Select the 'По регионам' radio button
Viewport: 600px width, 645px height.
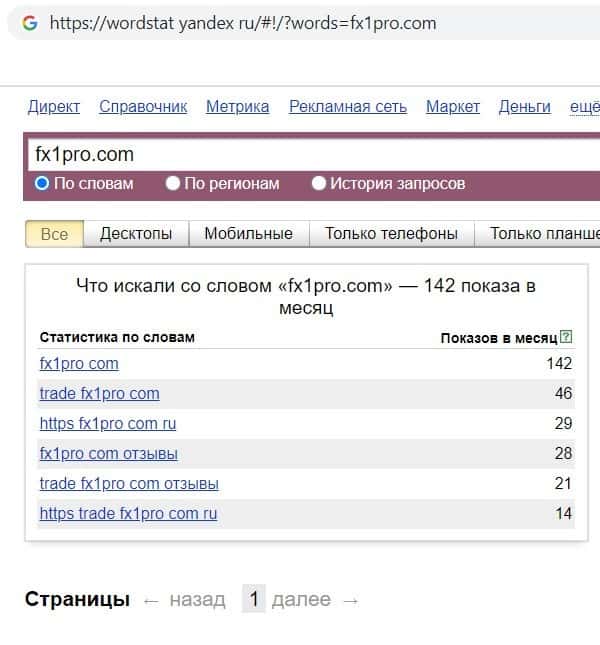[173, 183]
